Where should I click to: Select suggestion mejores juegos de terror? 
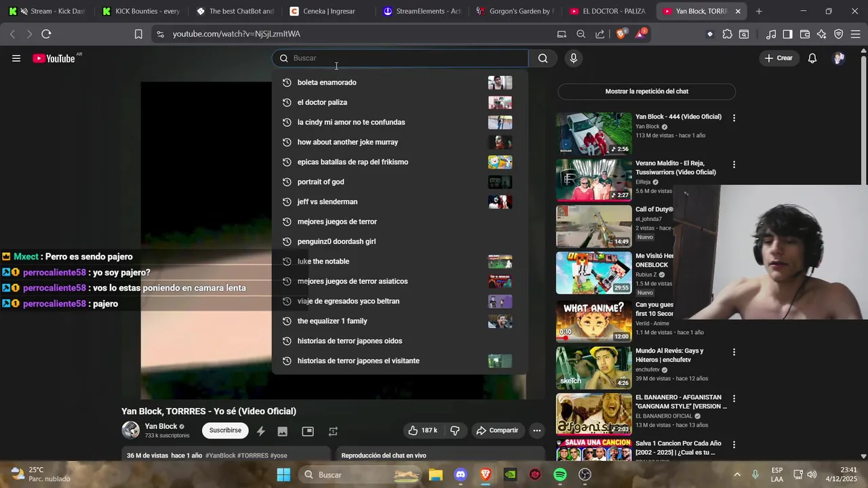point(400,222)
